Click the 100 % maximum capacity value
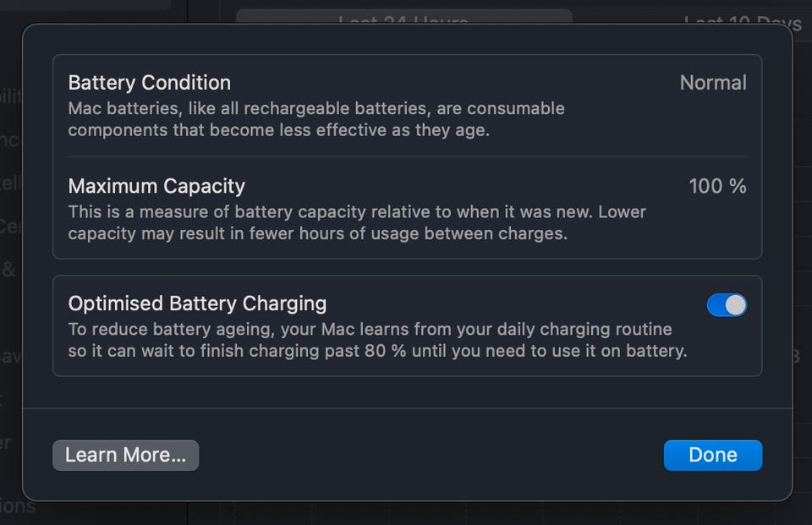The width and height of the screenshot is (812, 525). click(x=717, y=186)
